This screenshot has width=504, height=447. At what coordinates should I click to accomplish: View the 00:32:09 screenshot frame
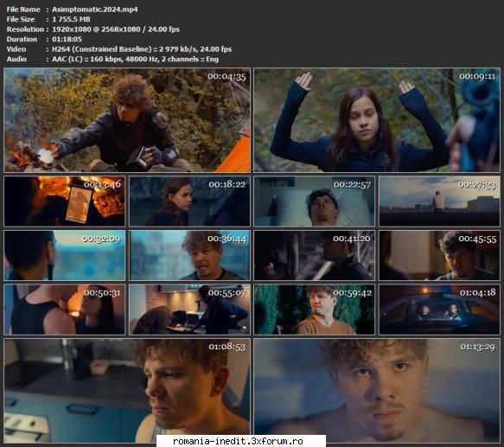pyautogui.click(x=64, y=255)
